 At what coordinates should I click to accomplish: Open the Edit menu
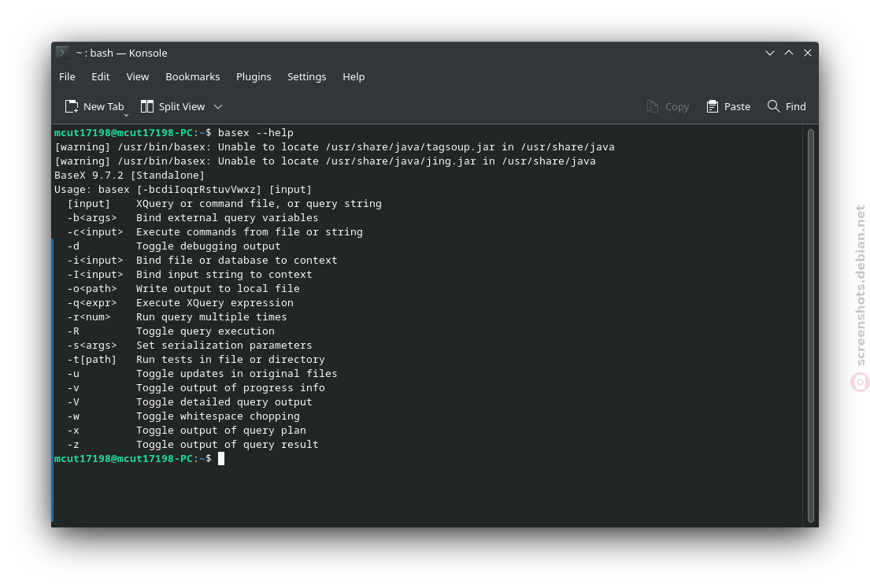[101, 76]
